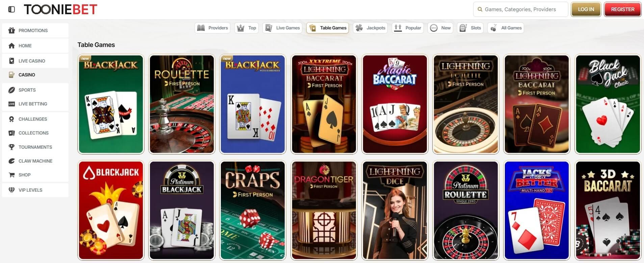Click the Claw Machine icon
644x263 pixels.
tap(11, 161)
